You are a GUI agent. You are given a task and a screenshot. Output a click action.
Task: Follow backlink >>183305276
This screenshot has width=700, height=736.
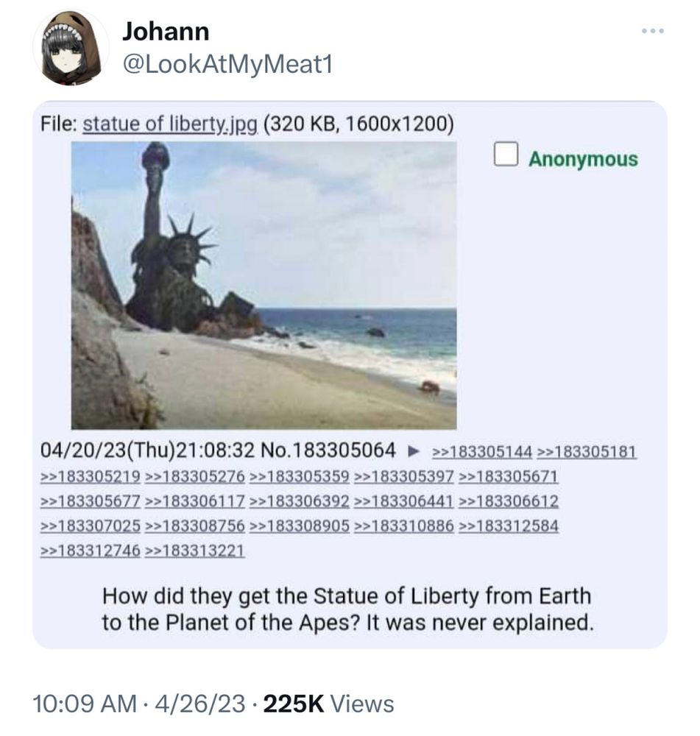[x=195, y=476]
